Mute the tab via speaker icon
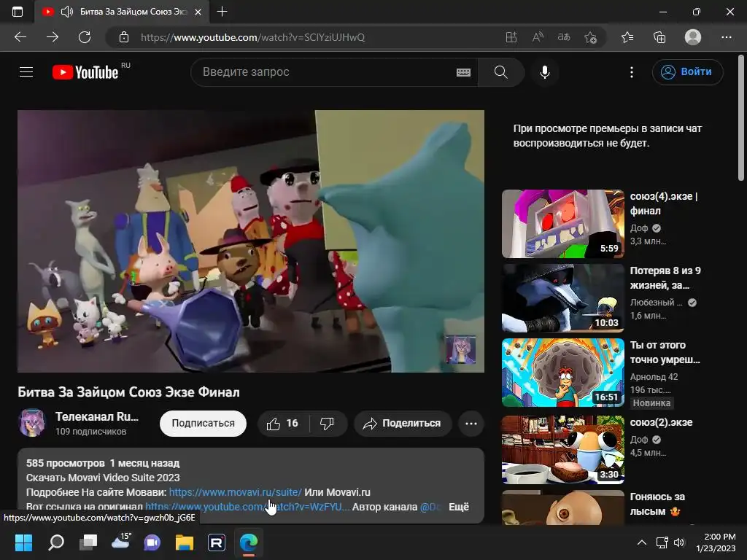The width and height of the screenshot is (747, 560). pyautogui.click(x=67, y=12)
